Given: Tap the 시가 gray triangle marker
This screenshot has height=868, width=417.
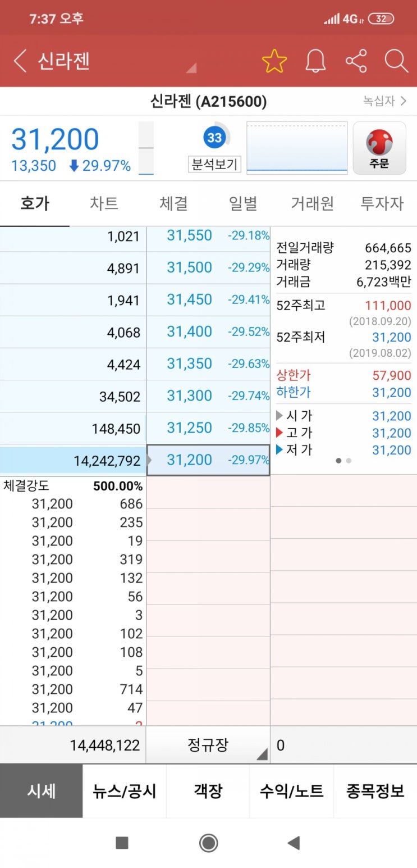Looking at the screenshot, I should (279, 416).
